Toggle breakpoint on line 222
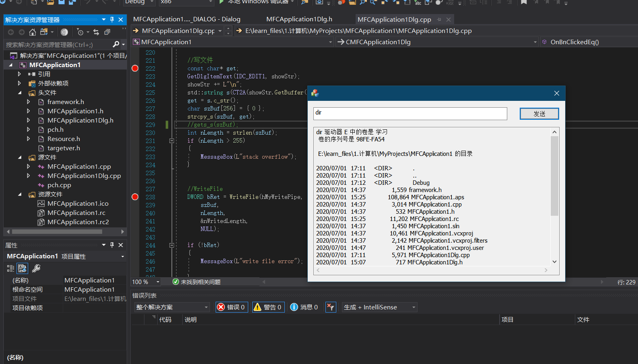Image resolution: width=638 pixels, height=364 pixels. coord(135,68)
